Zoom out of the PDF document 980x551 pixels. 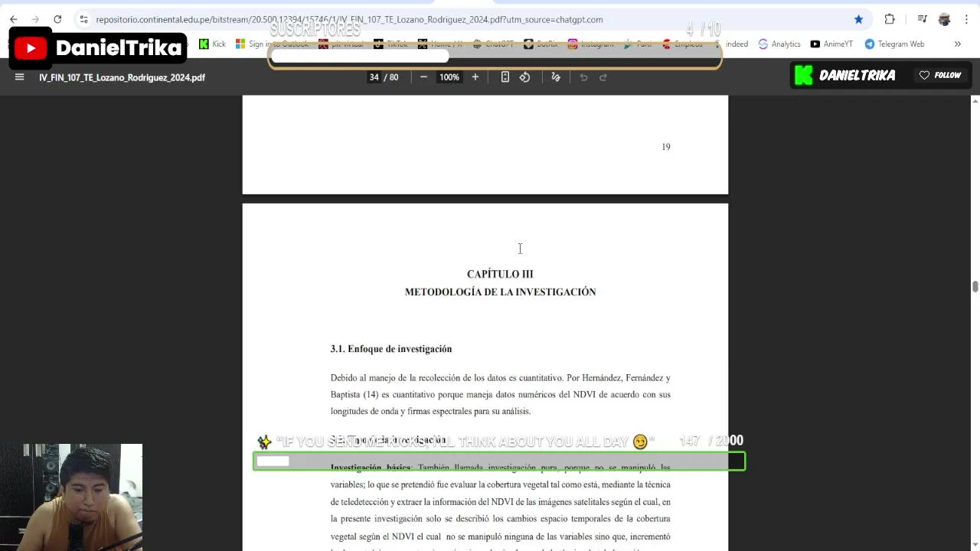pyautogui.click(x=423, y=77)
